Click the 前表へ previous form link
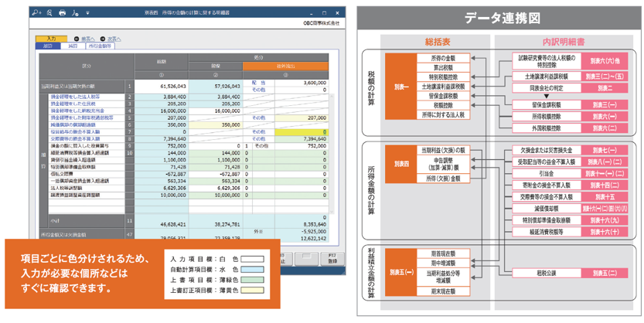Screen dimensions: 644x323 tap(88, 39)
